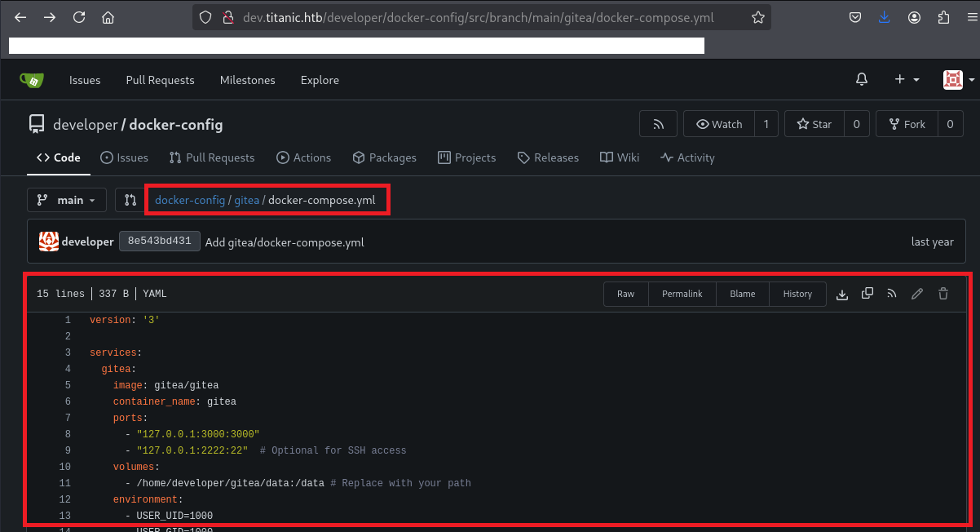Click the repository RSS feed button
The image size is (980, 532).
tap(658, 124)
